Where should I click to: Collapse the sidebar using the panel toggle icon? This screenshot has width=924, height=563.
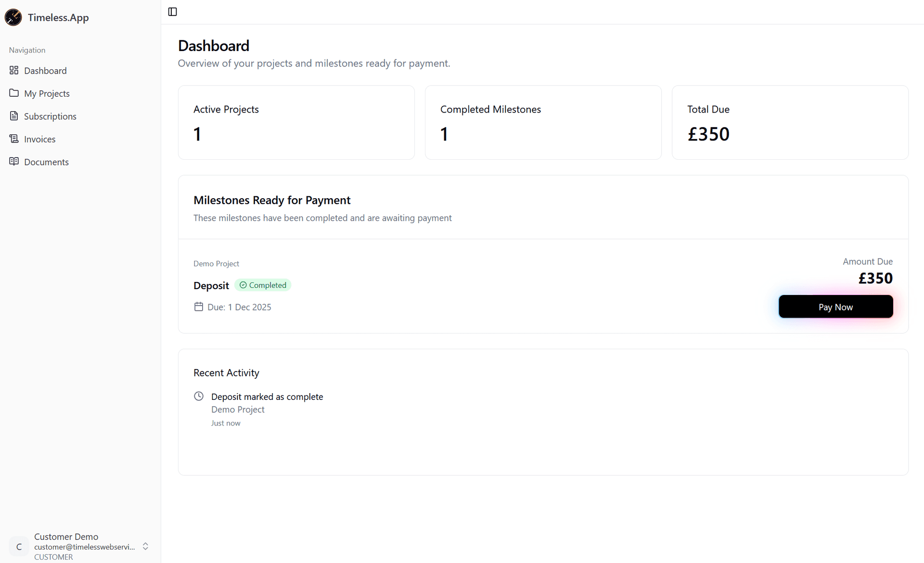click(172, 12)
